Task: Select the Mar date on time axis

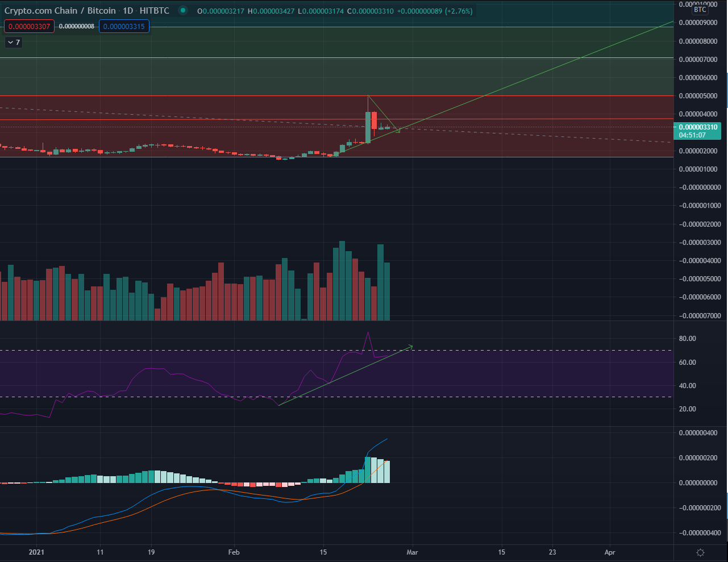Action: pyautogui.click(x=412, y=552)
